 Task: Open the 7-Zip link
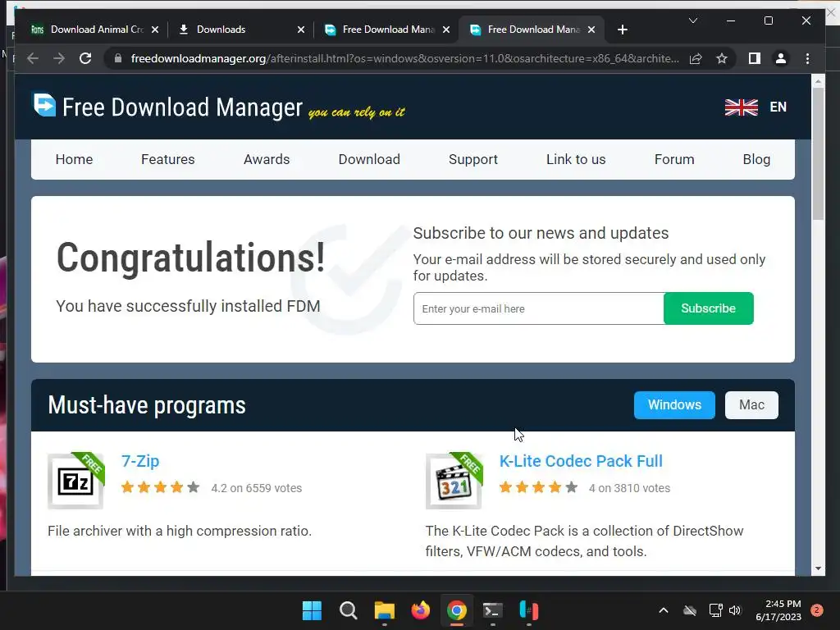click(140, 461)
